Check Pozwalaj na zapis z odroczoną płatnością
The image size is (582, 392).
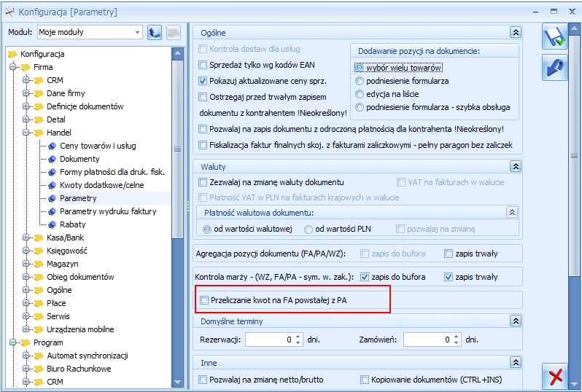(203, 129)
